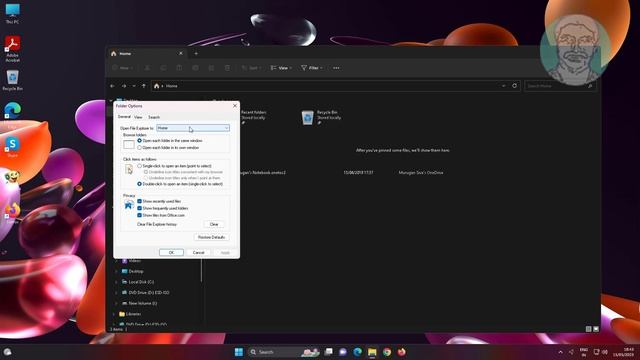Image resolution: width=640 pixels, height=360 pixels.
Task: Toggle Show frequently used folders checkbox
Action: [x=162, y=208]
